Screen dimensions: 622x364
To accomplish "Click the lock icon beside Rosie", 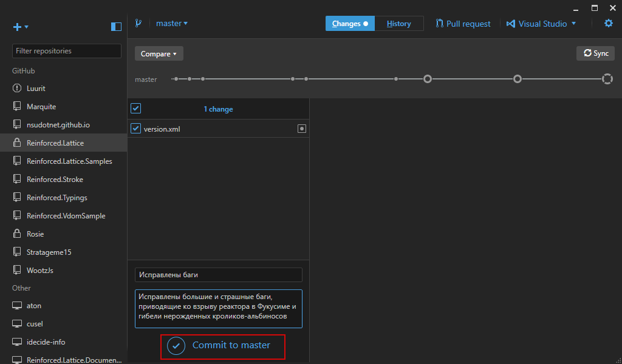I will tap(16, 234).
